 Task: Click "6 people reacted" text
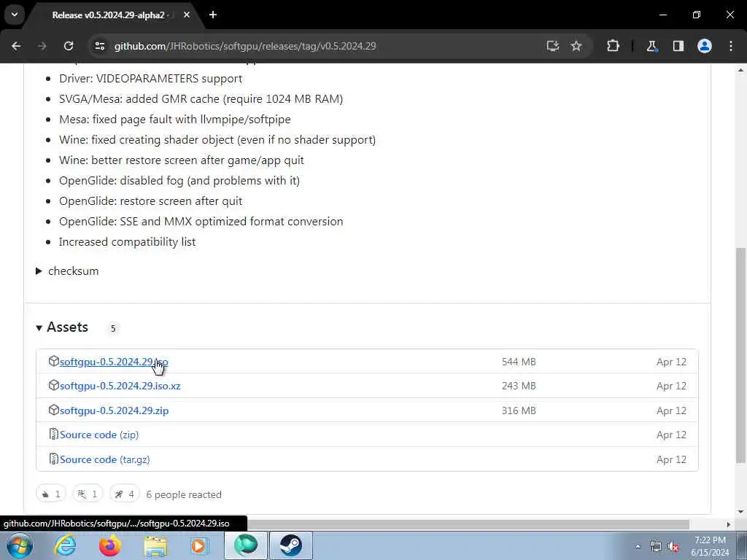184,495
